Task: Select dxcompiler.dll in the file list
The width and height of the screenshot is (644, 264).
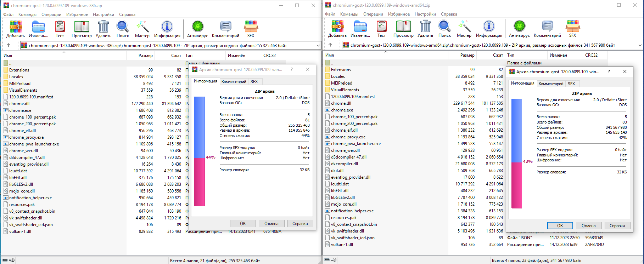Action: click(x=345, y=164)
